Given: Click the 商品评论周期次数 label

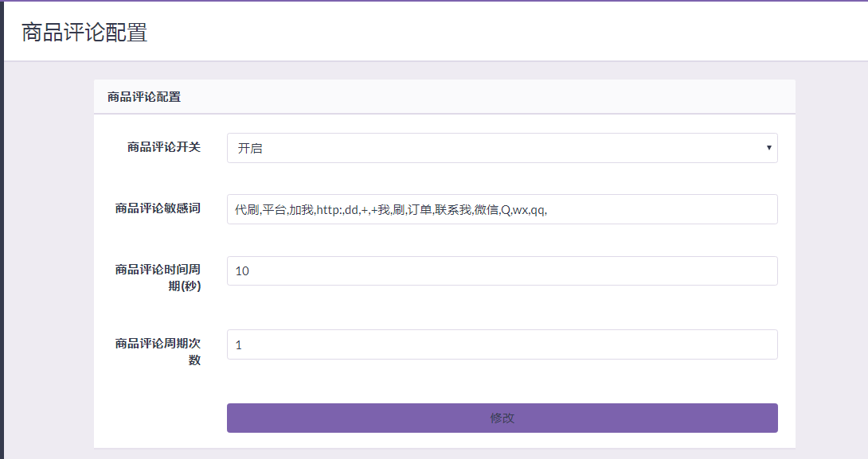Looking at the screenshot, I should point(158,344).
